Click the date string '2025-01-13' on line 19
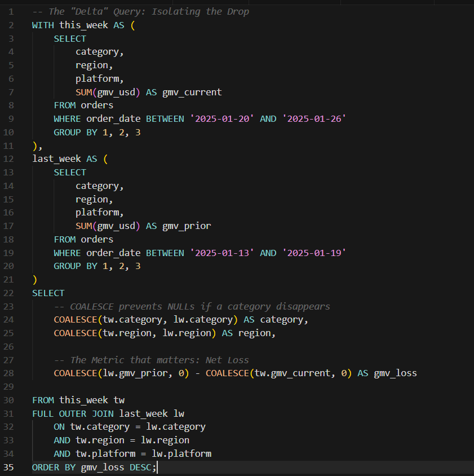This screenshot has height=476, width=474. (x=219, y=253)
